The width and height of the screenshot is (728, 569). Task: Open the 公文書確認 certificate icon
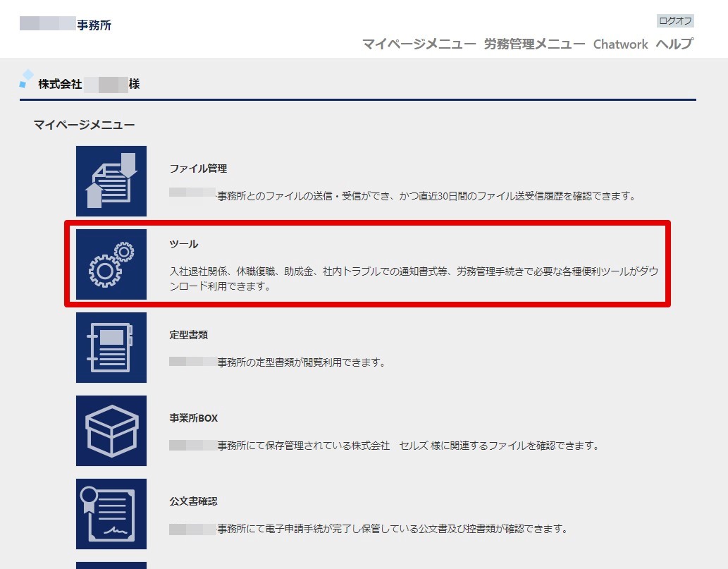(x=111, y=514)
